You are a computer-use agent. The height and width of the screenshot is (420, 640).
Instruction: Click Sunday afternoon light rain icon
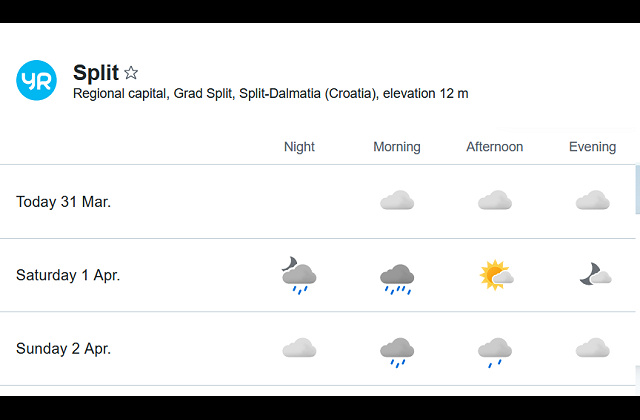495,351
